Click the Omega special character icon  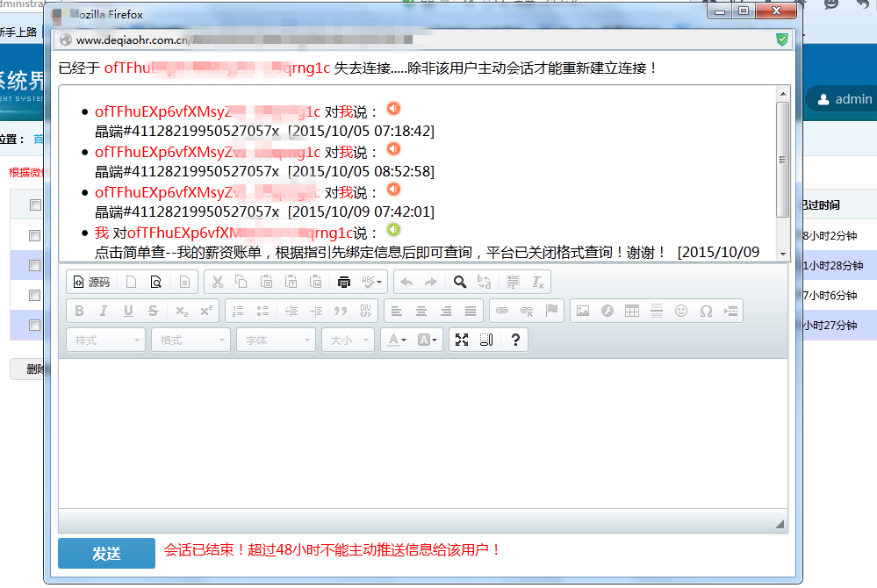[x=706, y=312]
